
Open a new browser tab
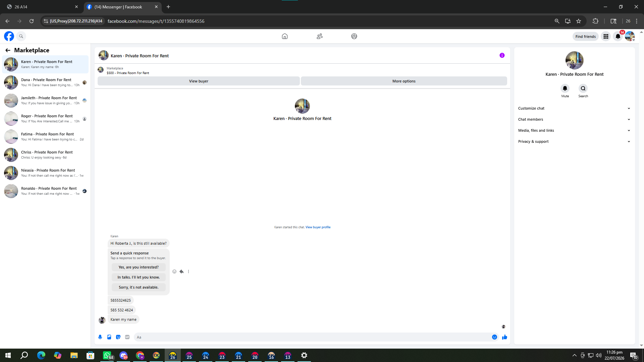168,7
